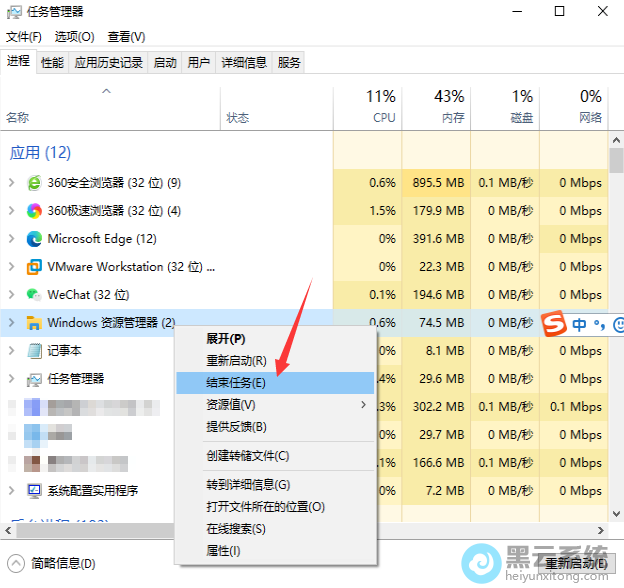The image size is (624, 588).
Task: Switch to the 详细信息 tab
Action: pyautogui.click(x=243, y=62)
